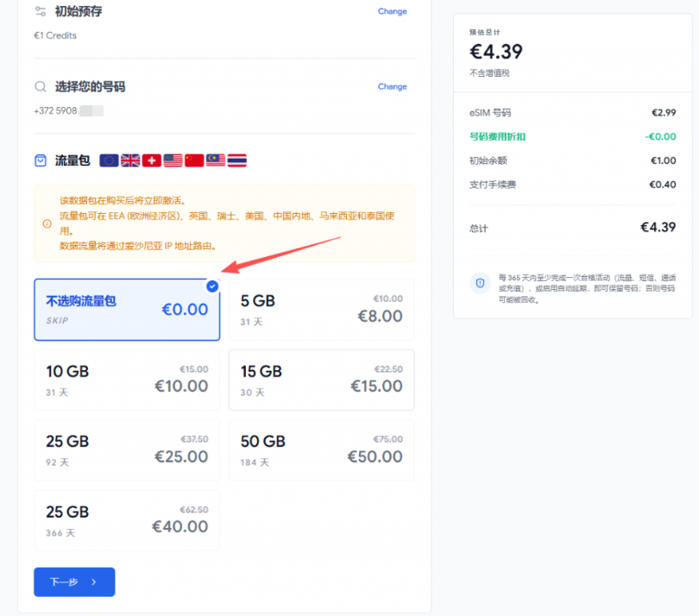Click the info icon in the orange notice
Screen dimensions: 699x616
(47, 223)
